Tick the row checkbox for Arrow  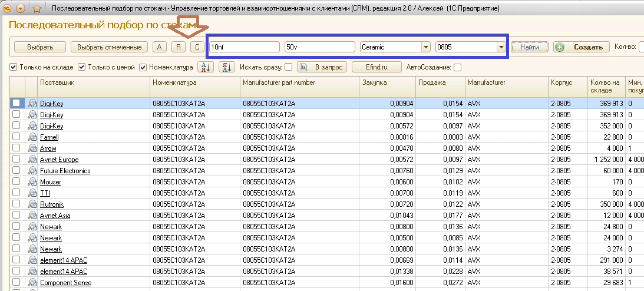(x=16, y=148)
